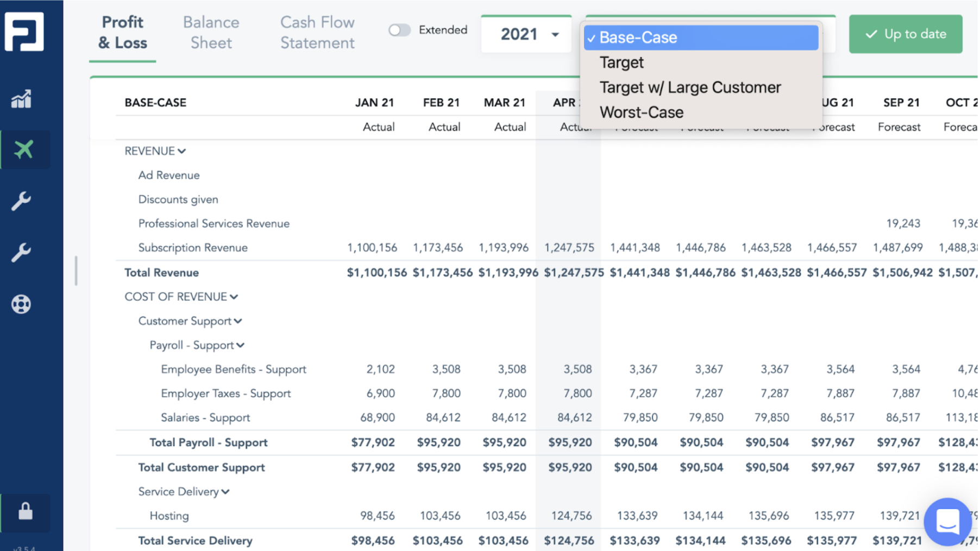This screenshot has width=980, height=551.
Task: Open the lifebuoy help icon
Action: click(21, 304)
